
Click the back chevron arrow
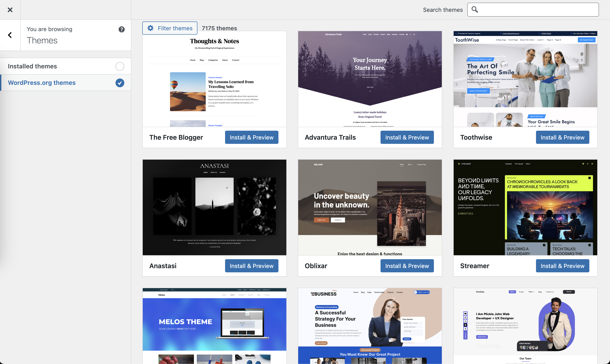point(10,35)
